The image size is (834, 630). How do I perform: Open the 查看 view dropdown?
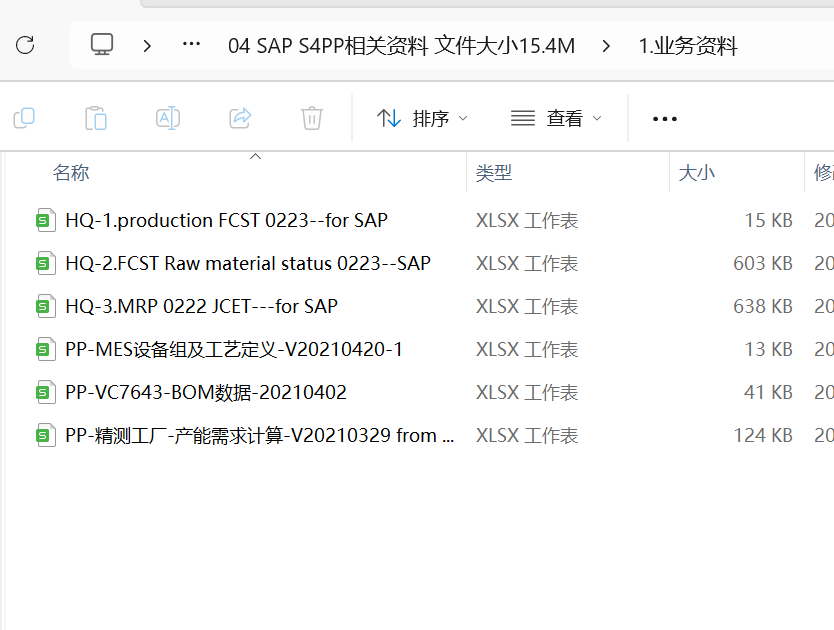click(556, 118)
